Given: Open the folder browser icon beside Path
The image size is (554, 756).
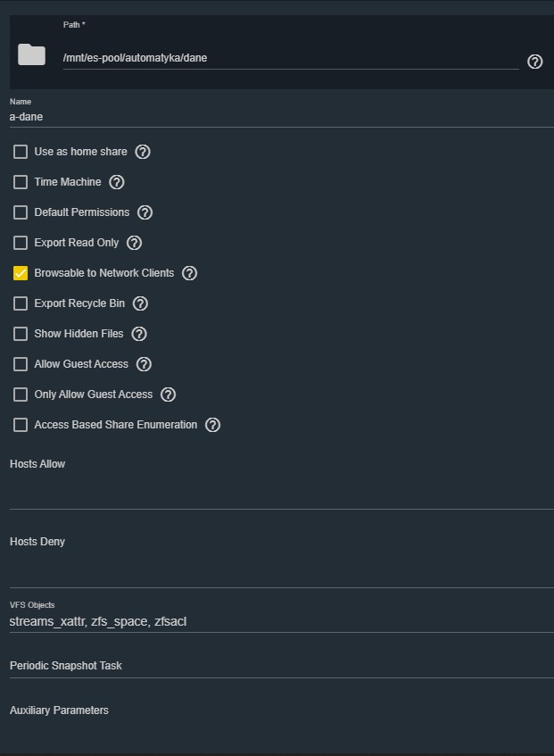Looking at the screenshot, I should pos(32,54).
